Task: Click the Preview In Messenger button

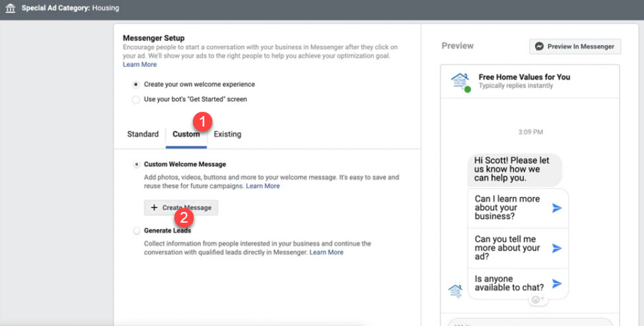Action: [575, 46]
